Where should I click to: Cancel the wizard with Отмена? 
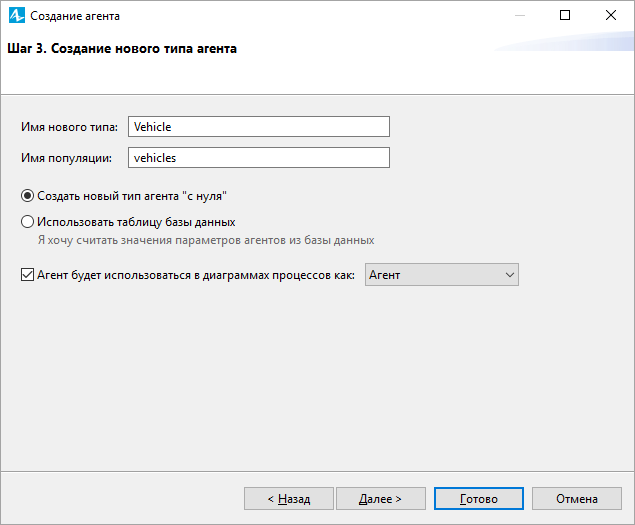tap(577, 499)
